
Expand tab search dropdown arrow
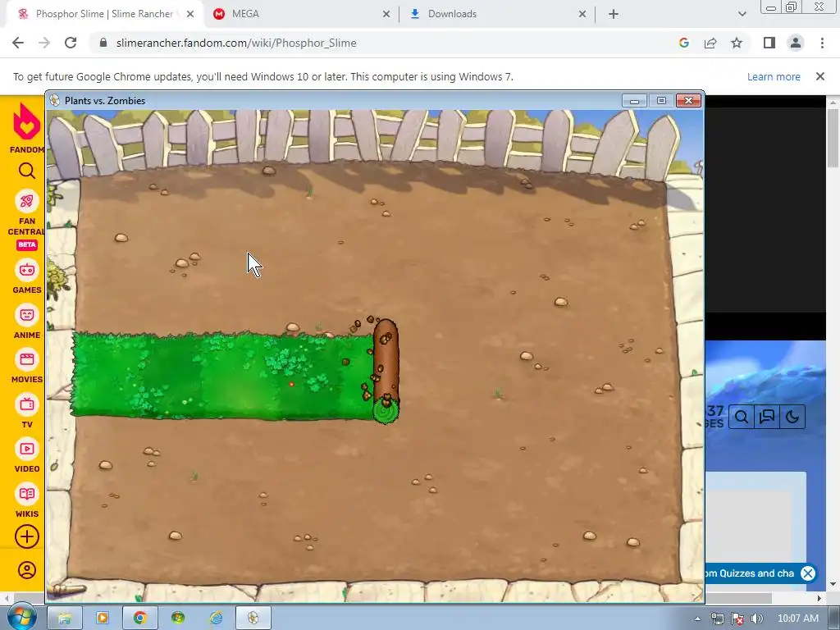point(742,14)
